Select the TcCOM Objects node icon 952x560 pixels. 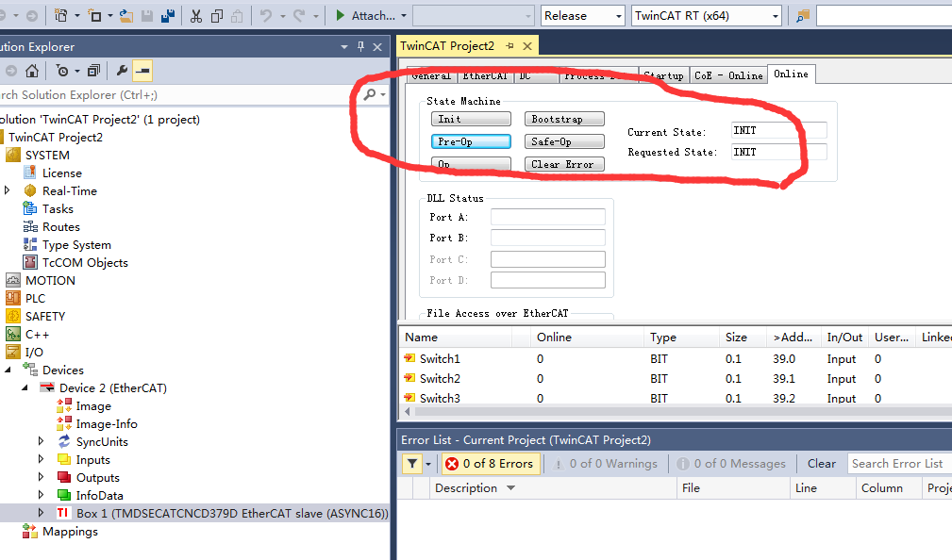(30, 263)
